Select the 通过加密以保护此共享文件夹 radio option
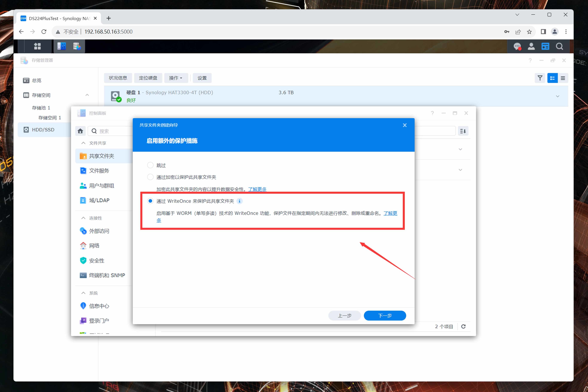This screenshot has height=392, width=588. click(150, 177)
